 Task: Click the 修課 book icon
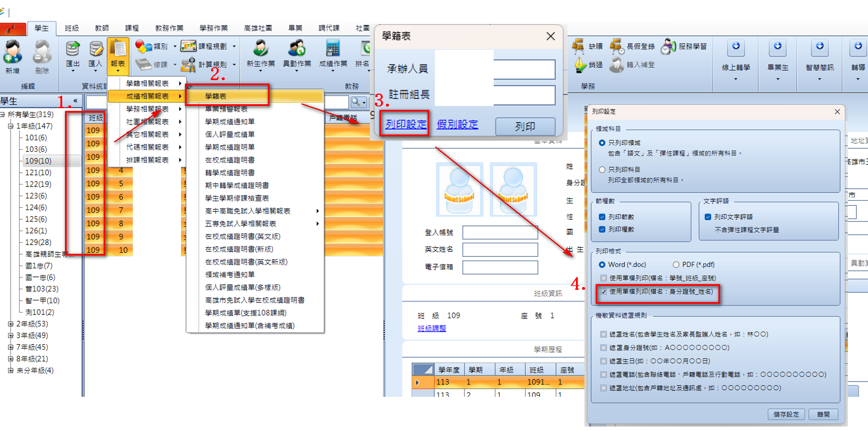click(143, 63)
